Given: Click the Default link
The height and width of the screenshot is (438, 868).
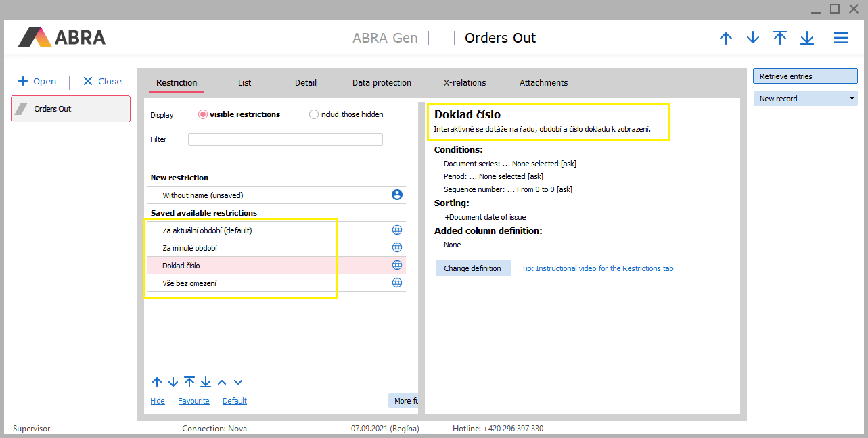Looking at the screenshot, I should (x=235, y=401).
